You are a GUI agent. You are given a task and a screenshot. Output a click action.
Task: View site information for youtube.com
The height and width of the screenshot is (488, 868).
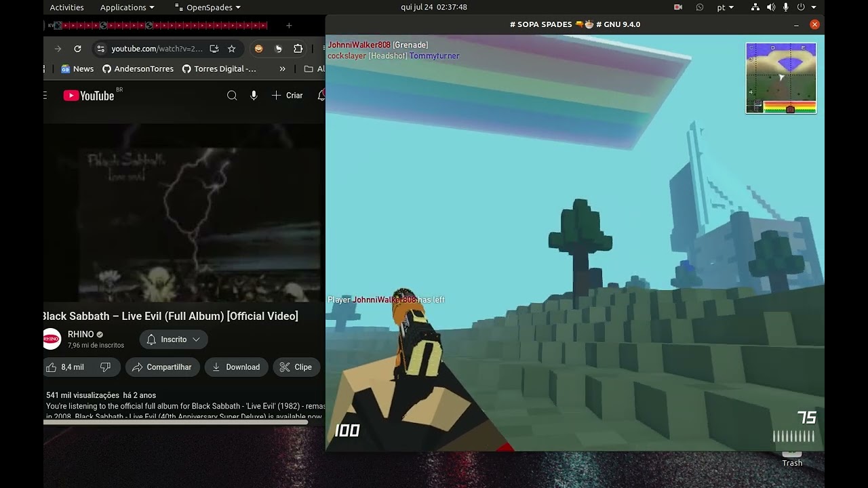click(x=100, y=49)
